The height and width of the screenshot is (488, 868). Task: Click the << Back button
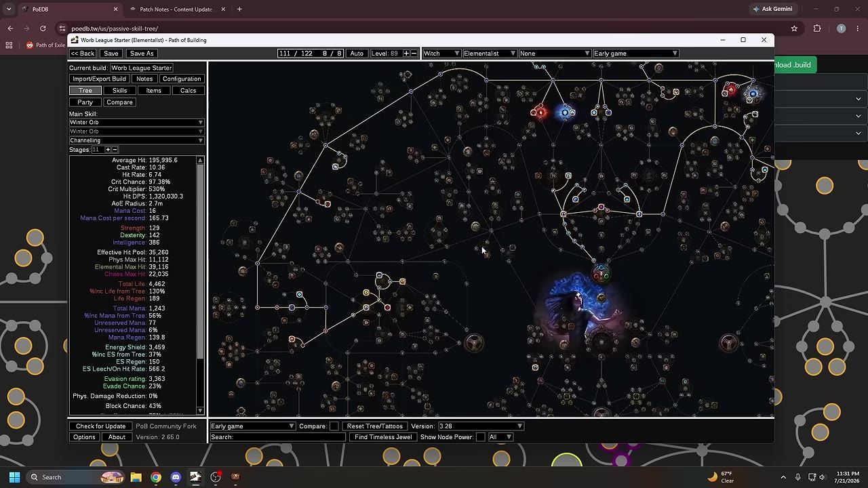pyautogui.click(x=83, y=54)
